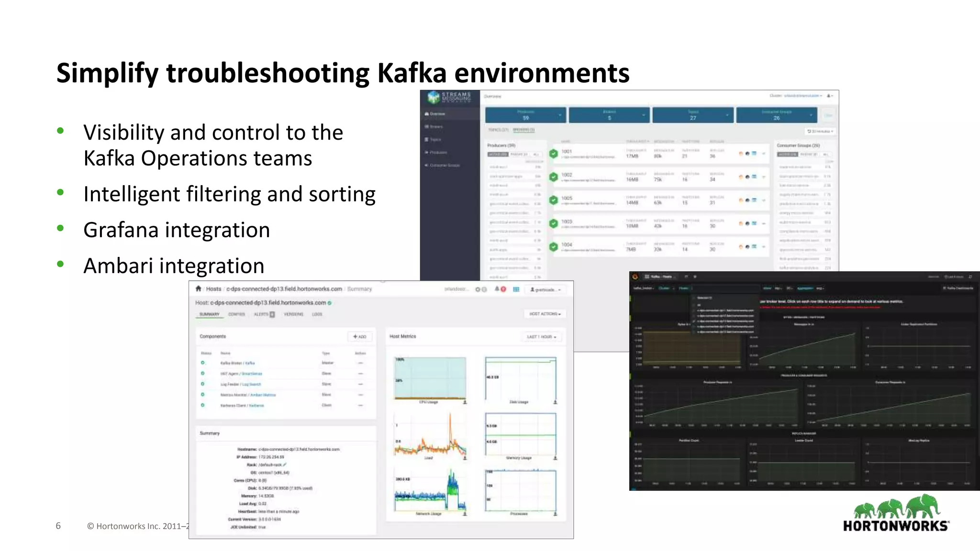Open the Ambari user account dropdown
980x551 pixels.
click(546, 290)
